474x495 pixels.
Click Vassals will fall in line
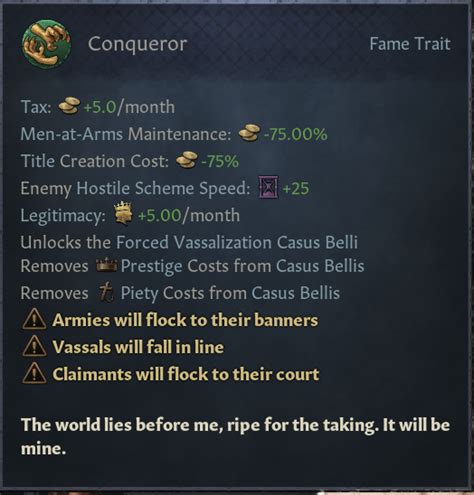tap(138, 347)
